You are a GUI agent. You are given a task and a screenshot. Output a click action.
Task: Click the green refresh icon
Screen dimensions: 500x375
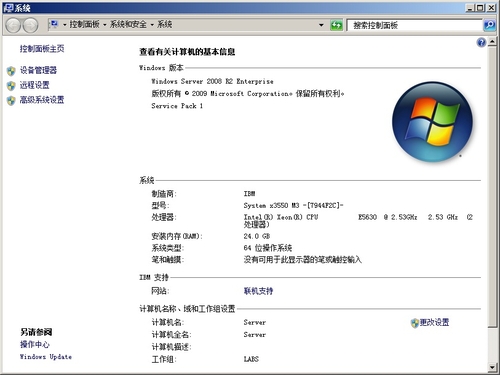coord(336,25)
